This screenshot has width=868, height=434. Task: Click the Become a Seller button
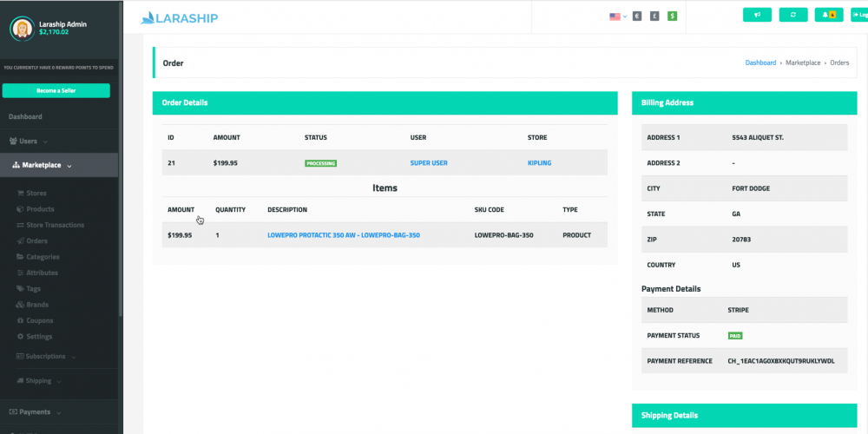coord(56,91)
